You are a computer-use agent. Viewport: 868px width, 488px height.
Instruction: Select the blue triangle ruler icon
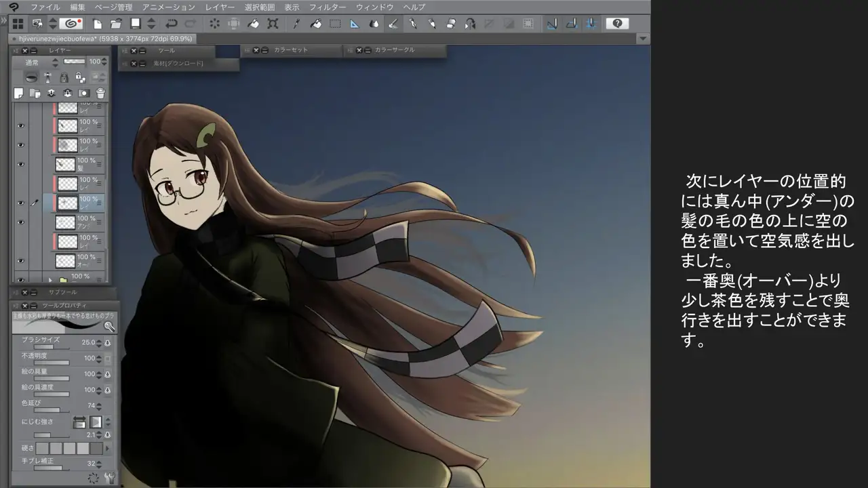(354, 24)
